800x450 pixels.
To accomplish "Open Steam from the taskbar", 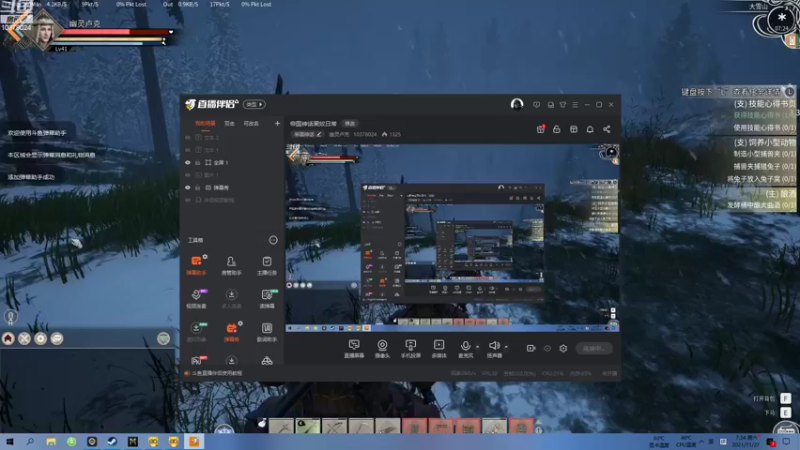I will pos(112,441).
